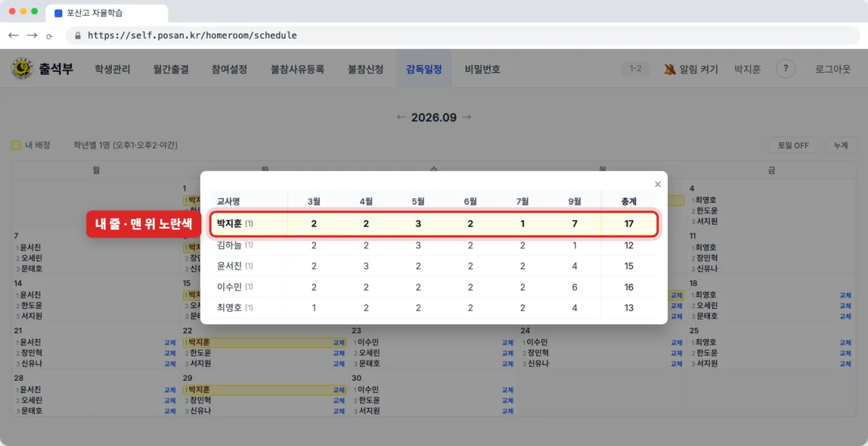Click 이수민's 9월 value 6
Viewport: 868px width, 446px height.
tap(574, 287)
